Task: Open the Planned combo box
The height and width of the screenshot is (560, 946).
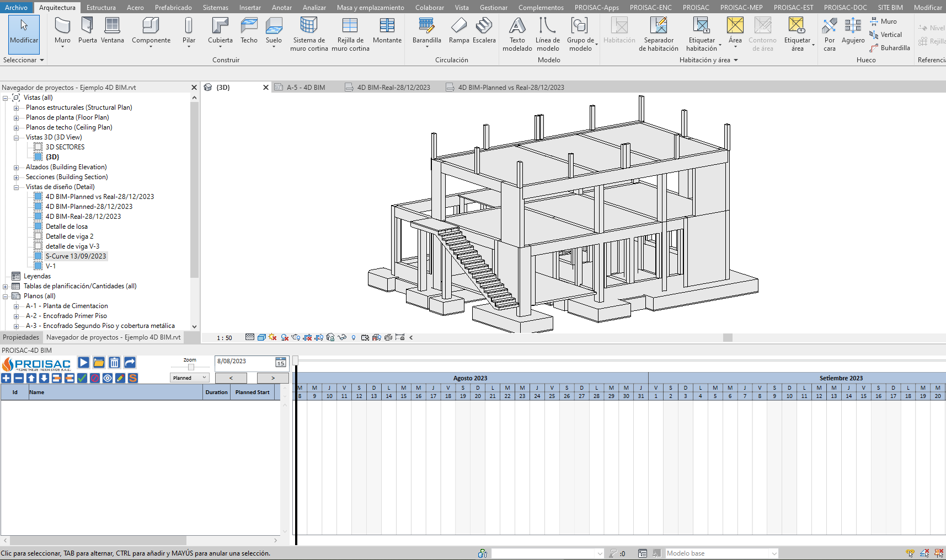Action: 189,378
